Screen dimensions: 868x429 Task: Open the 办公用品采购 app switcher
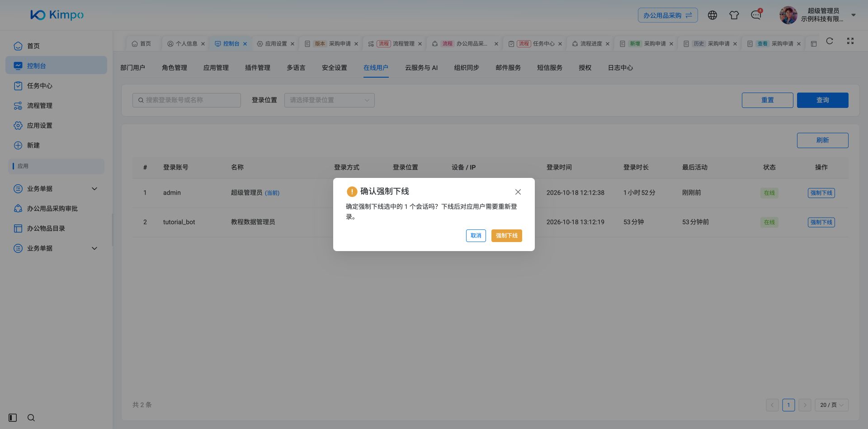(668, 15)
